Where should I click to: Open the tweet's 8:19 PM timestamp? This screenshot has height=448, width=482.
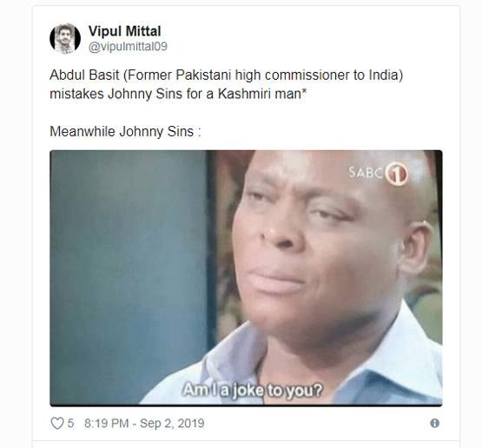106,423
